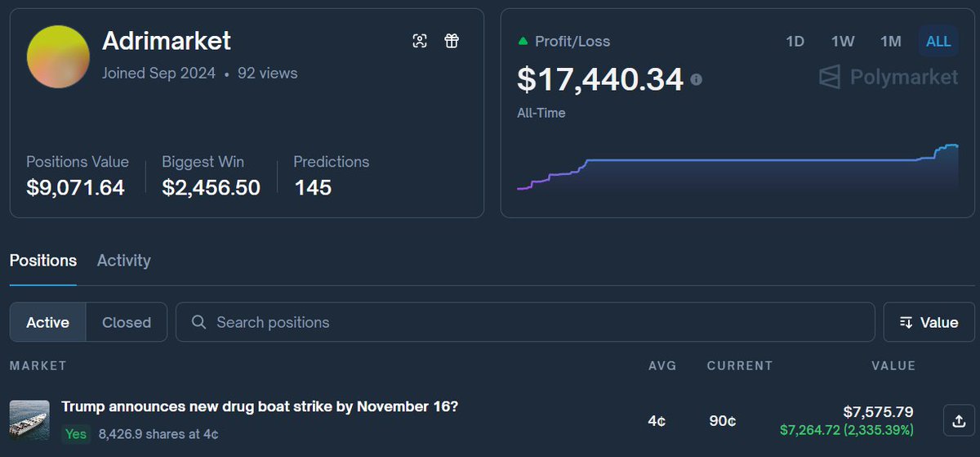Click the $7,575.79 position value
This screenshot has width=980, height=457.
click(878, 412)
